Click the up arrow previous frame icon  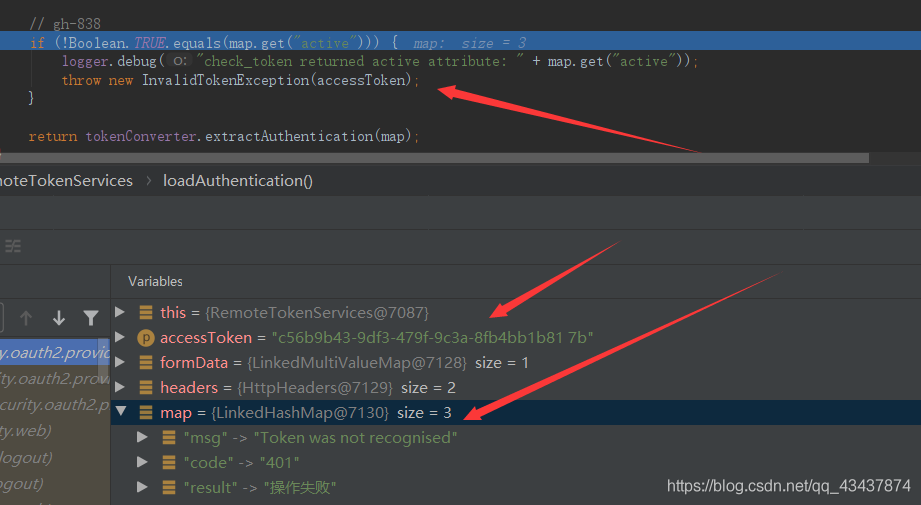tap(26, 318)
